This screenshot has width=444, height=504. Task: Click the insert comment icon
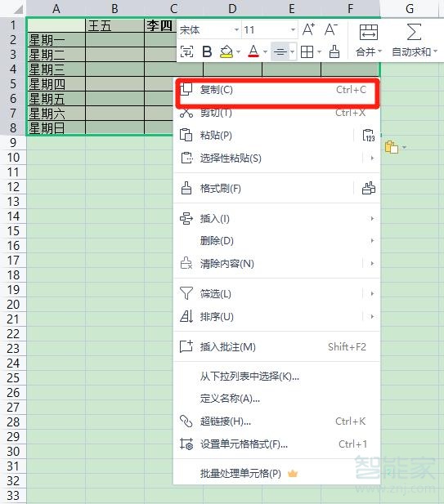(x=186, y=347)
